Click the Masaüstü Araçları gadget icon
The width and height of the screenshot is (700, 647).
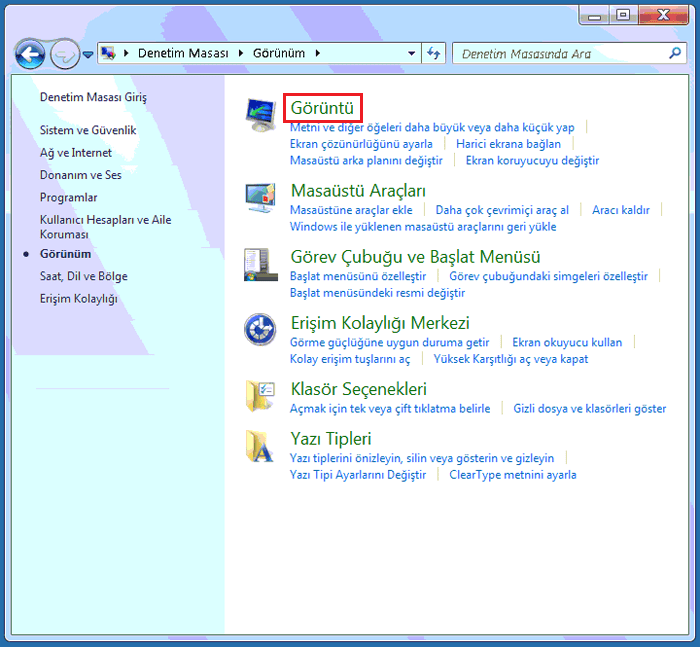coord(260,198)
